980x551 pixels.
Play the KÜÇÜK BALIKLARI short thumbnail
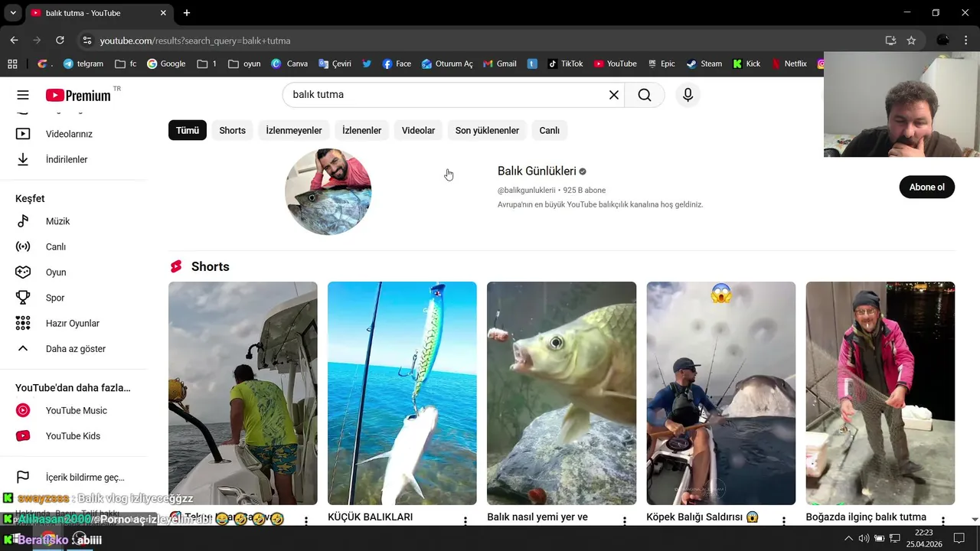pos(402,393)
